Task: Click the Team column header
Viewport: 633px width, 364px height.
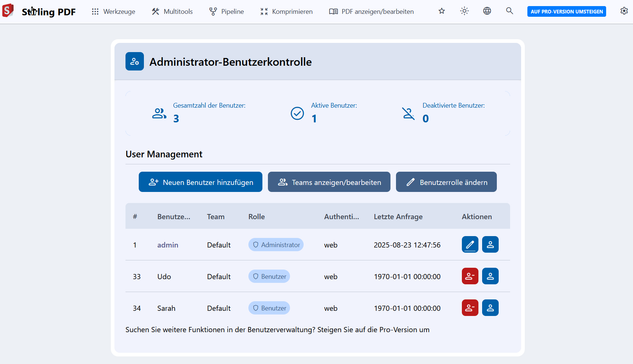Action: 216,217
